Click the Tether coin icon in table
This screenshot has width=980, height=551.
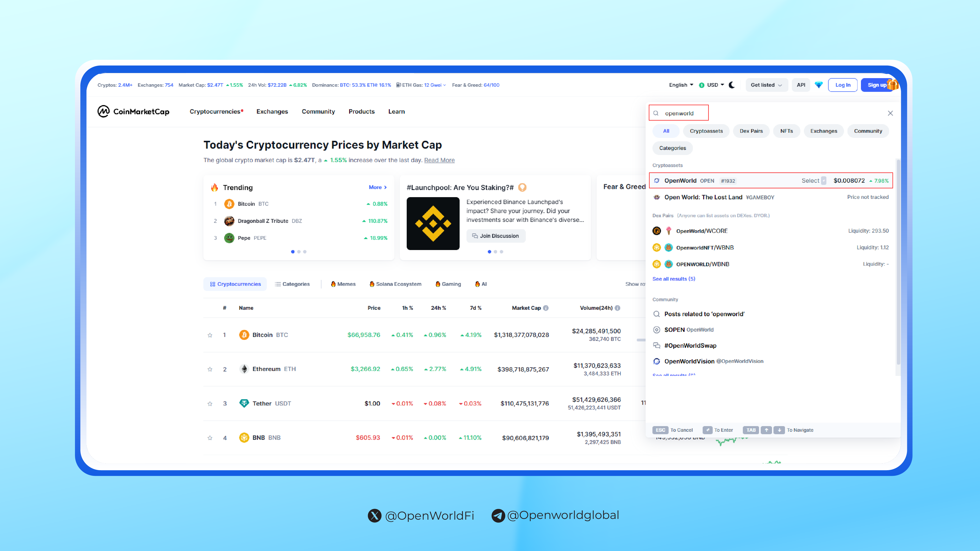(244, 403)
